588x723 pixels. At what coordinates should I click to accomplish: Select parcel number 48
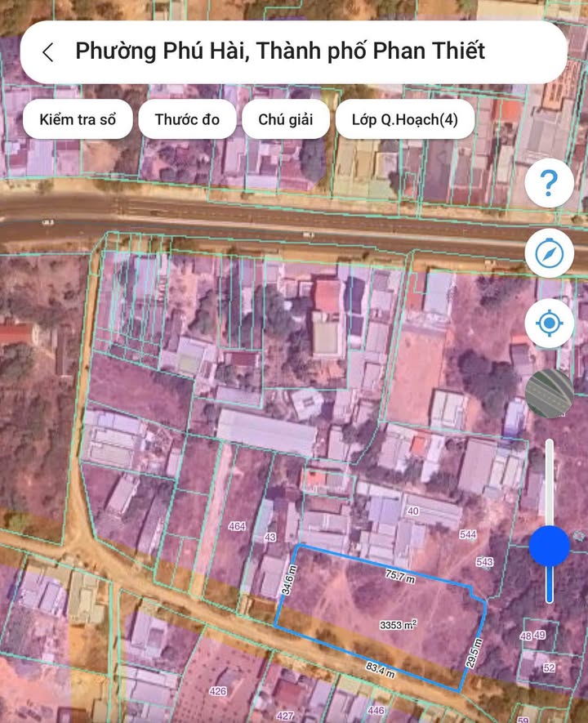(x=526, y=636)
